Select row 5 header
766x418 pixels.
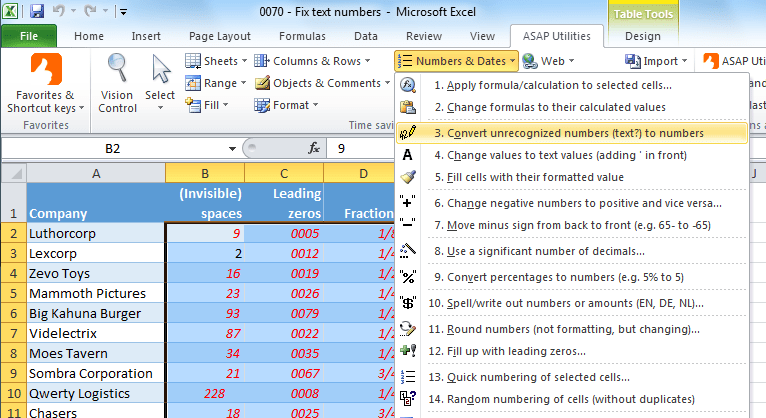click(14, 293)
